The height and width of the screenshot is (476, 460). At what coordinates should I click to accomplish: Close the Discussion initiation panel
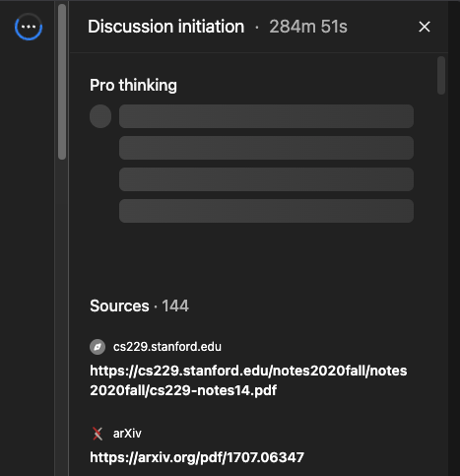pos(425,27)
